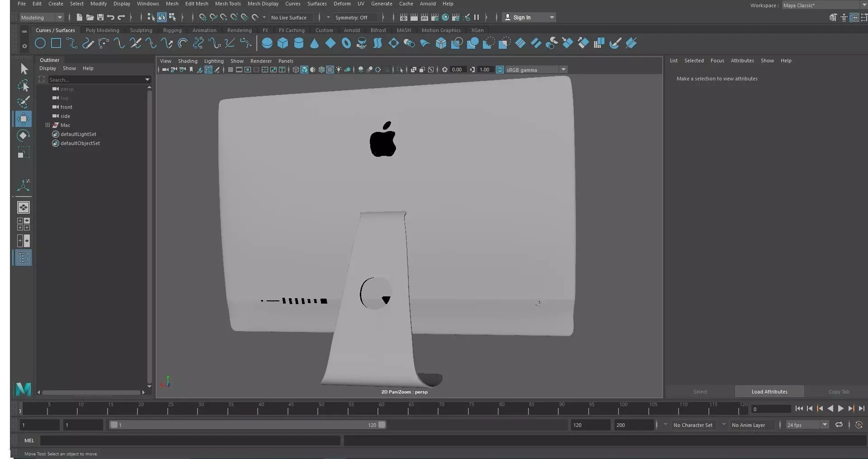Viewport: 868px width, 459px height.
Task: Select the front camera in Outliner
Action: 66,107
